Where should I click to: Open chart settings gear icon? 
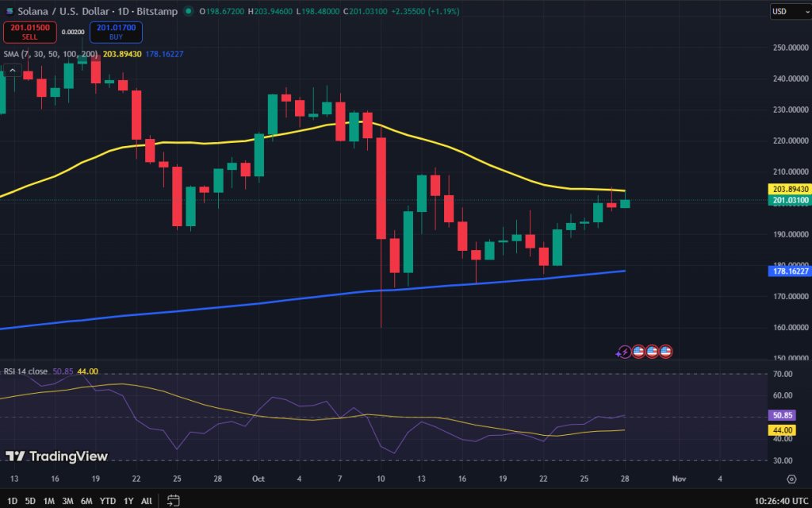[791, 479]
